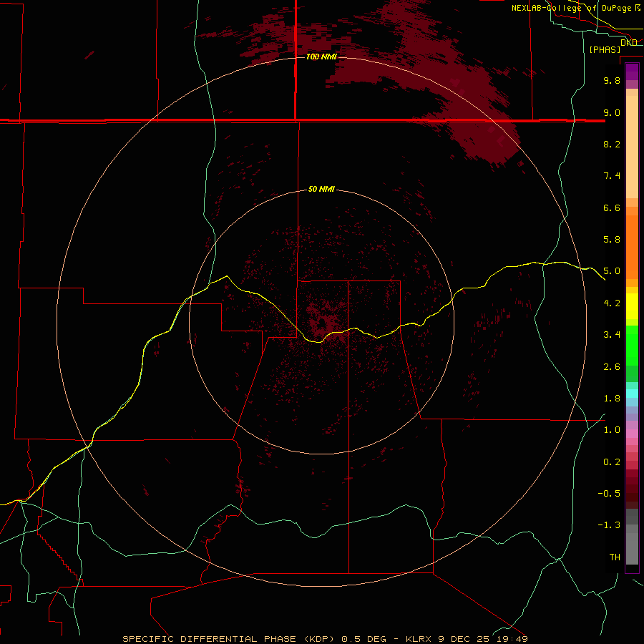Click the peach segment of the color bar

[x=632, y=147]
